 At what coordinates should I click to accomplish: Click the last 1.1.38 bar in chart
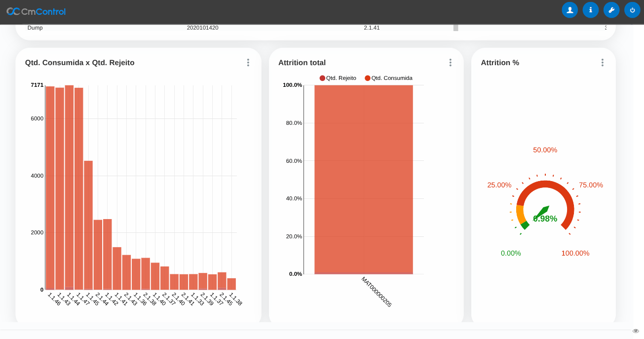pyautogui.click(x=231, y=284)
